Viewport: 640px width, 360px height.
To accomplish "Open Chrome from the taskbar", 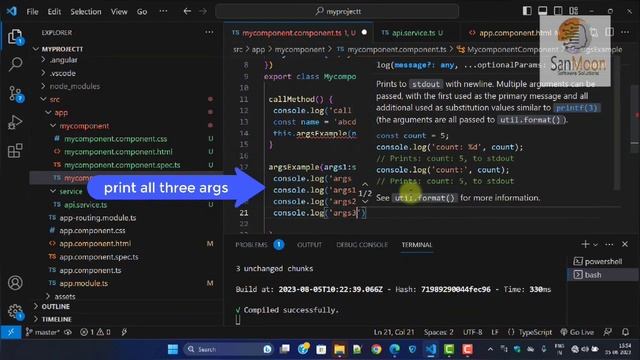I will [376, 349].
